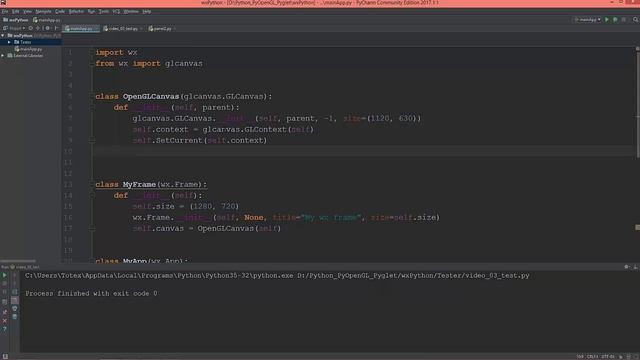Open the Code menu
The height and width of the screenshot is (360, 640).
pyautogui.click(x=60, y=11)
